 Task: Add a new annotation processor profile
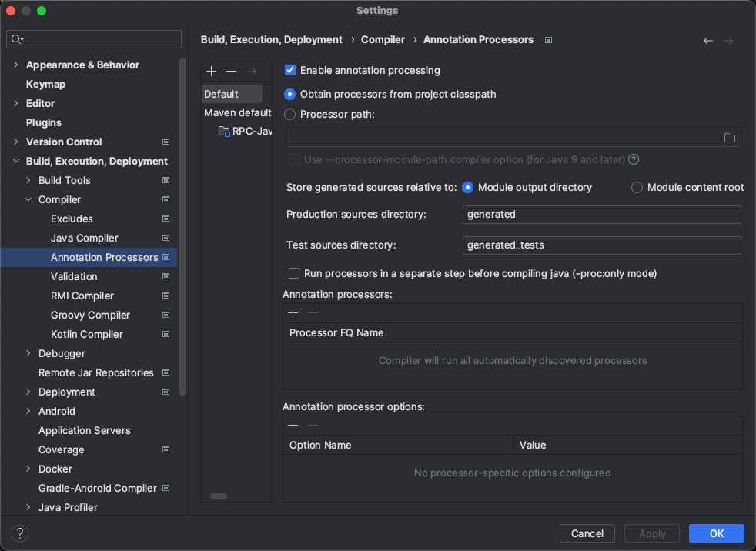212,72
